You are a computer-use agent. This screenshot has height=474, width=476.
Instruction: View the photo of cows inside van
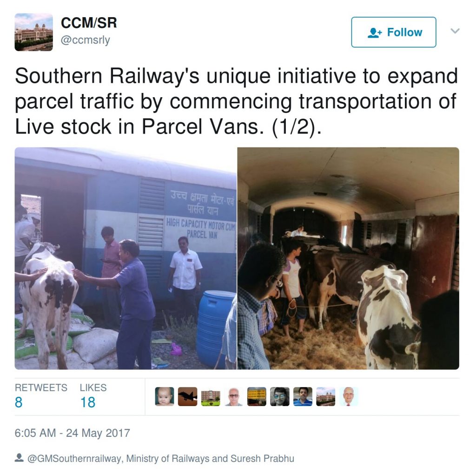[x=348, y=258]
